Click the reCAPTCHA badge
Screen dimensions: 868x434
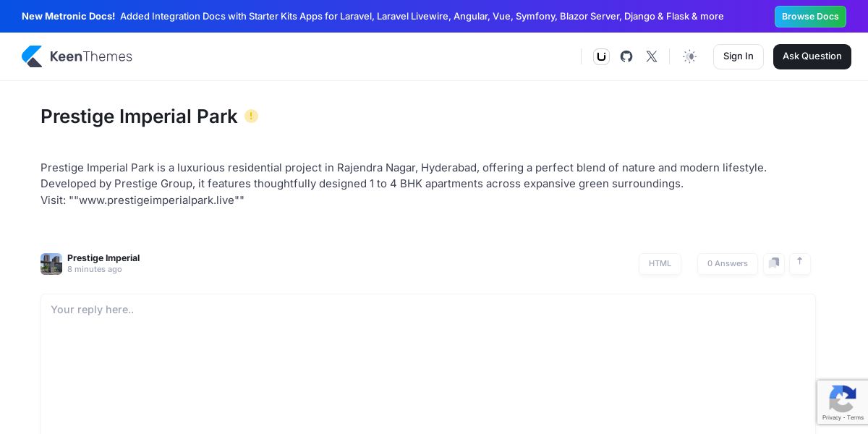point(843,402)
